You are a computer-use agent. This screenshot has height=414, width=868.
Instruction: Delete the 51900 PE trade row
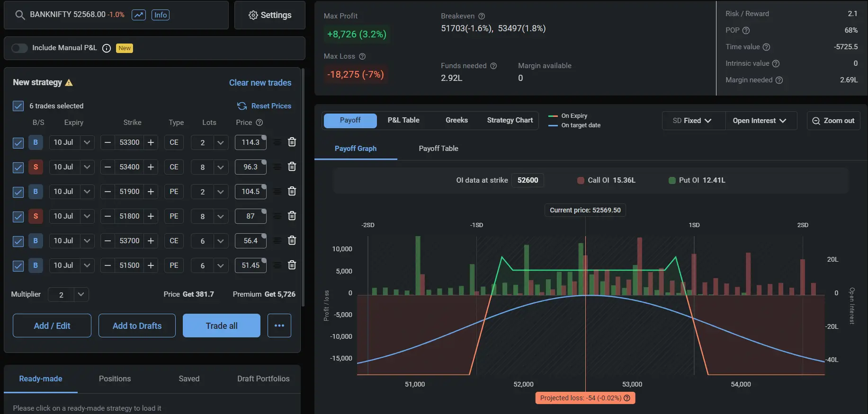[292, 191]
